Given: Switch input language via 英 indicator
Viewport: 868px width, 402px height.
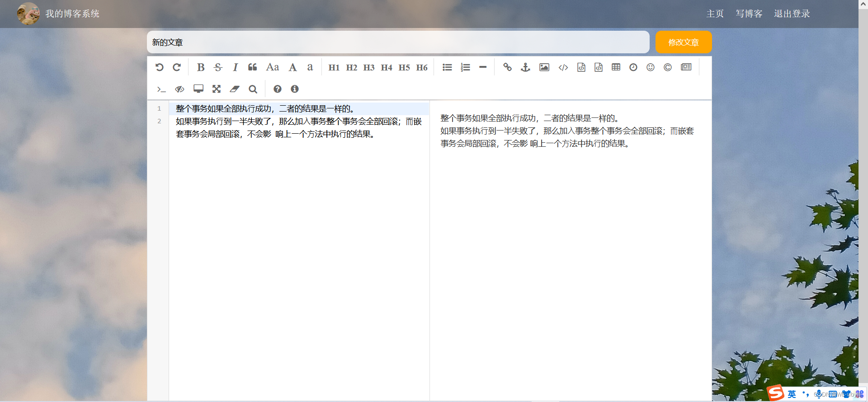Looking at the screenshot, I should coord(792,394).
